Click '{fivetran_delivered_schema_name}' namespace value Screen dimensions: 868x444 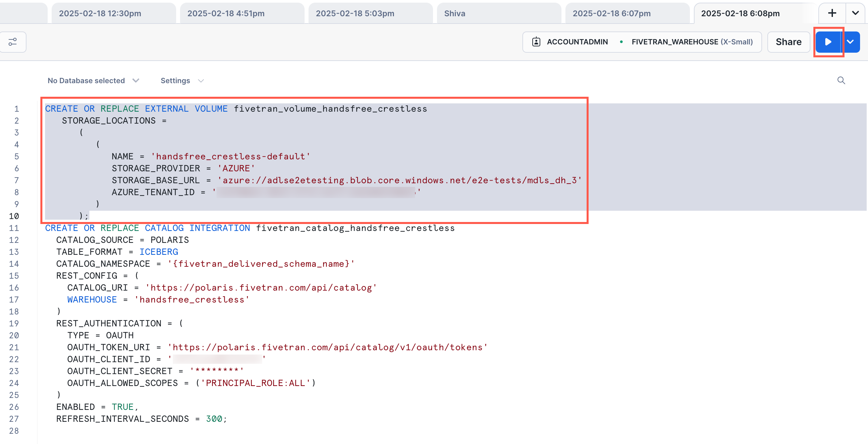(x=261, y=264)
